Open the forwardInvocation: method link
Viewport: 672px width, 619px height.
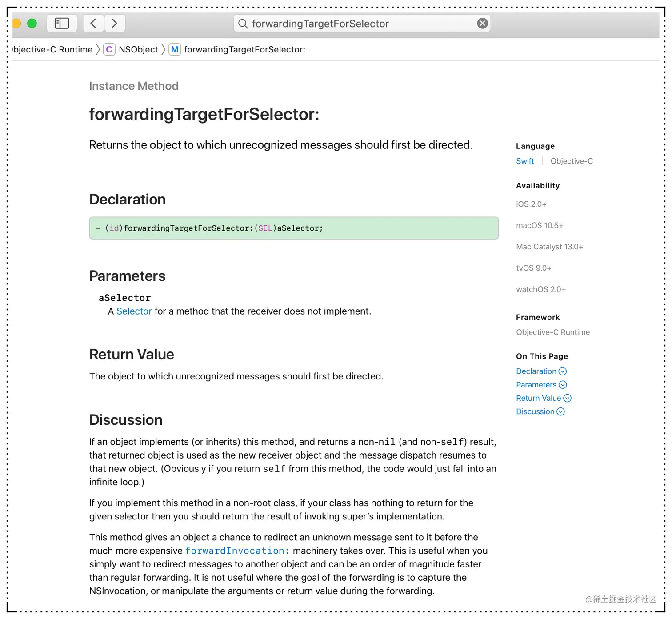237,551
